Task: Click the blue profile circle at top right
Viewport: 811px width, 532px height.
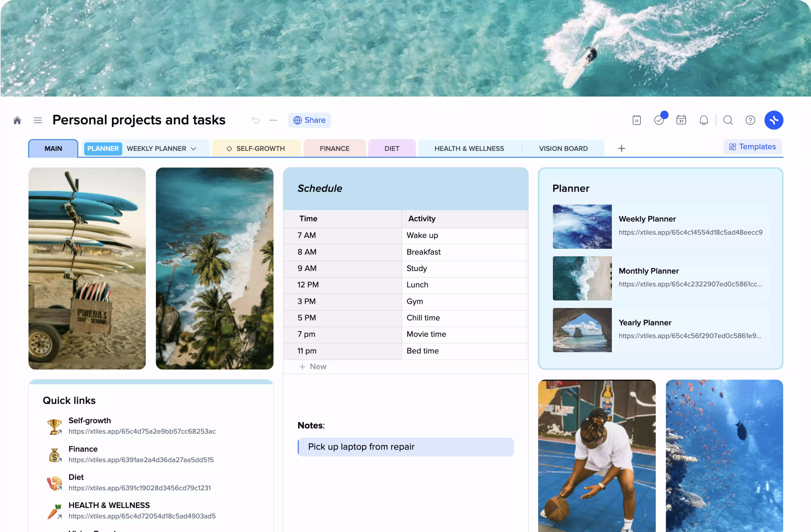Action: click(x=774, y=120)
